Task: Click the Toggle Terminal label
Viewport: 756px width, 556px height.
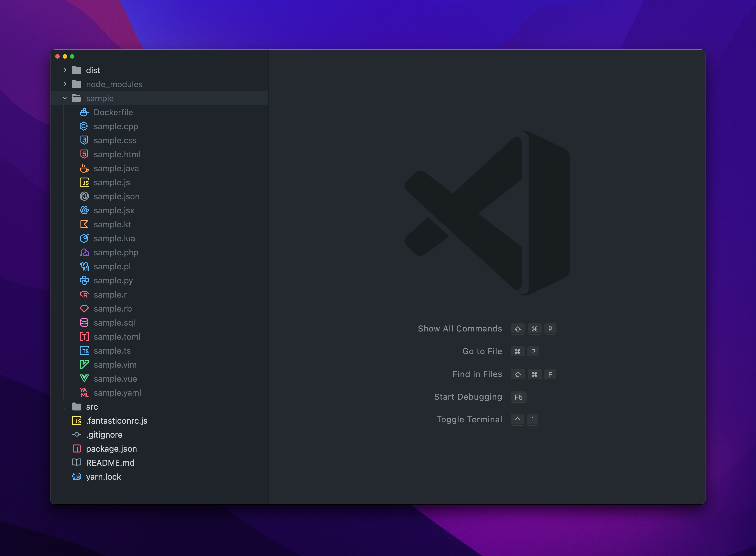Action: [x=469, y=419]
